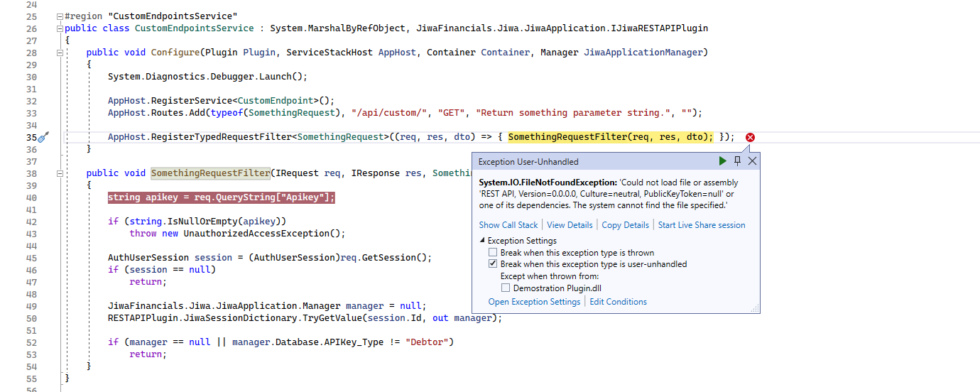Enable 'Break when this exception type is thrown'
The width and height of the screenshot is (980, 392).
tap(493, 253)
